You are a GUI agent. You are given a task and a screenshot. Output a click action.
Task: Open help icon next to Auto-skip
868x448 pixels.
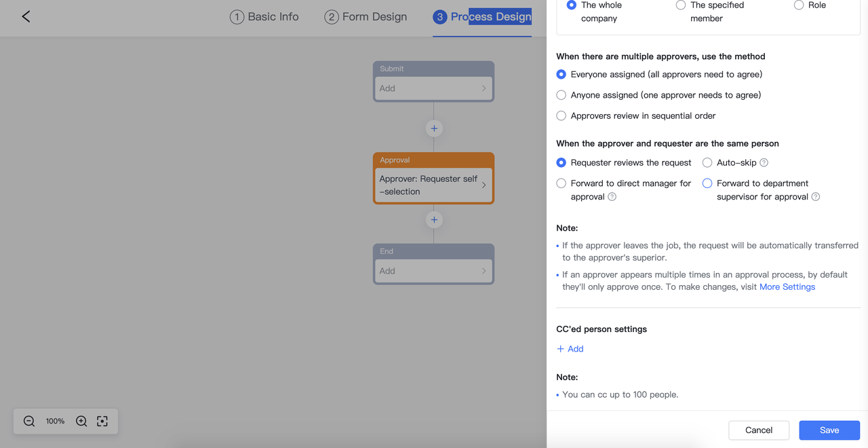click(764, 163)
